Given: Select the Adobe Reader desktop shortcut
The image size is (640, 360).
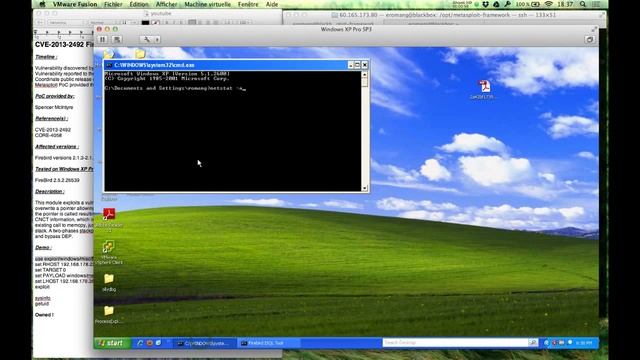Looking at the screenshot, I should click(x=109, y=220).
